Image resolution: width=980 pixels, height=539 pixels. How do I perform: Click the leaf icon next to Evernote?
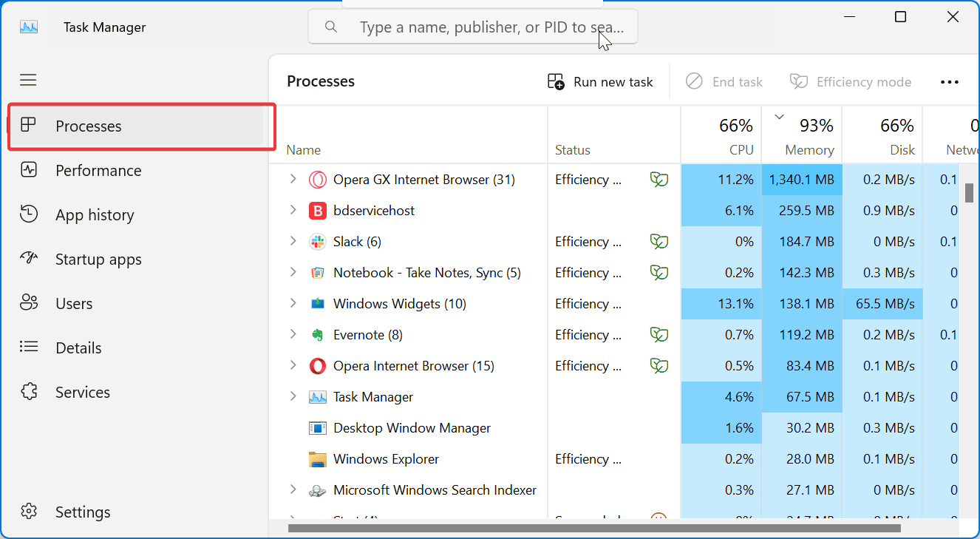point(659,334)
